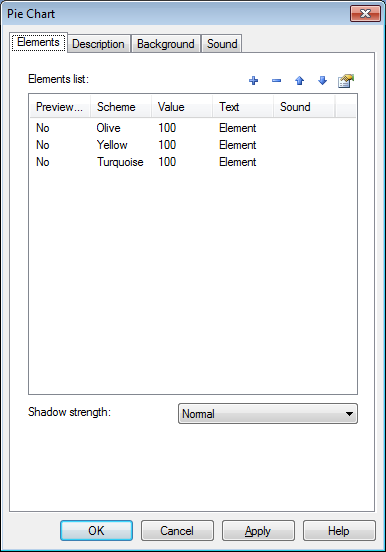This screenshot has height=552, width=386.
Task: Click the value 100 in the Olive row
Action: pos(167,128)
